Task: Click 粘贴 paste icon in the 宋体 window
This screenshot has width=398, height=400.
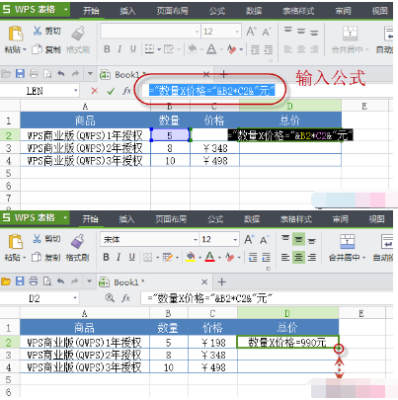Action: [15, 242]
